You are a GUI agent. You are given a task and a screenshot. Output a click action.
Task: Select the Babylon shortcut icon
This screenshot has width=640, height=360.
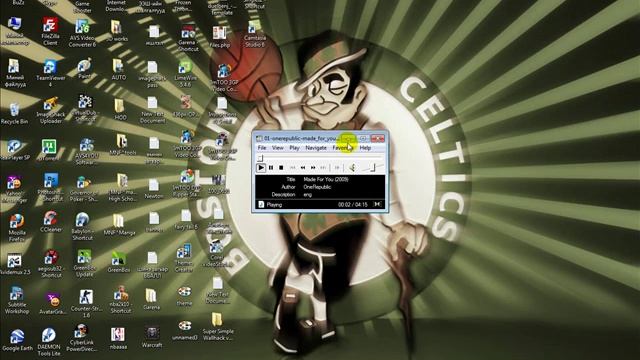[x=82, y=226]
